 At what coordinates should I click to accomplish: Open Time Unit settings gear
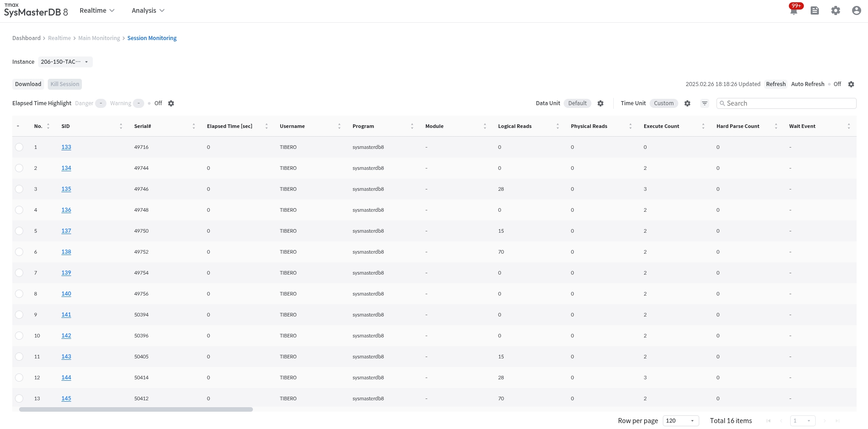click(x=687, y=103)
